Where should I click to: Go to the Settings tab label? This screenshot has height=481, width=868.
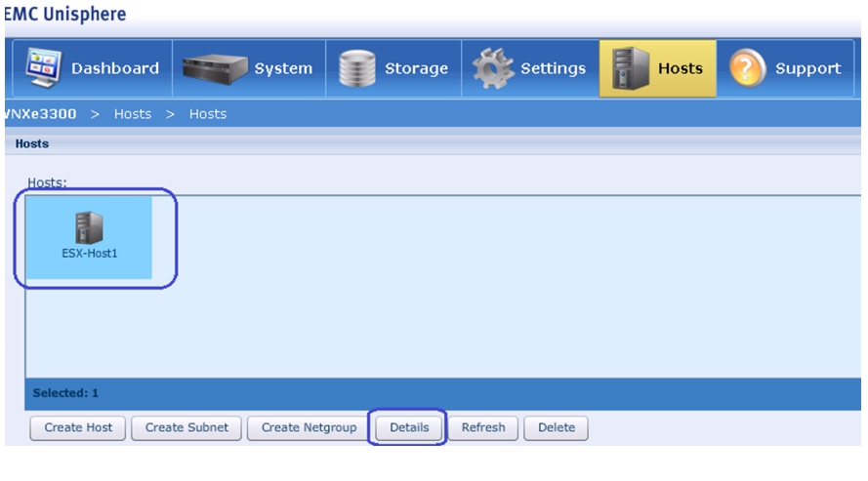(553, 68)
